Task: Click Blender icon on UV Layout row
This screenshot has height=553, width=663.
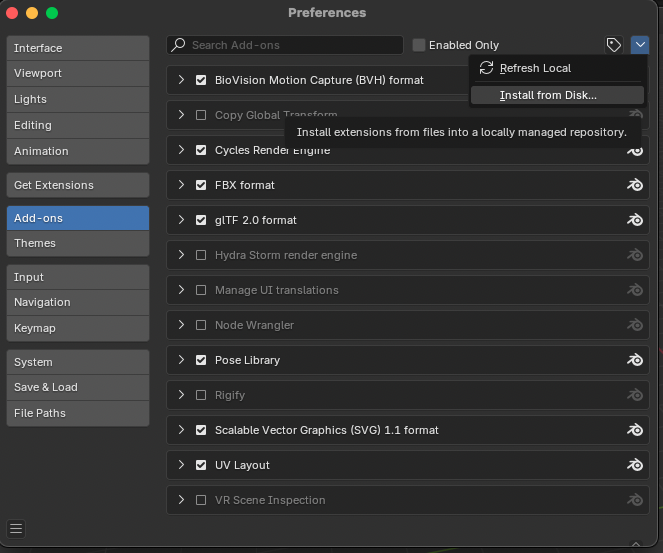Action: pyautogui.click(x=634, y=465)
